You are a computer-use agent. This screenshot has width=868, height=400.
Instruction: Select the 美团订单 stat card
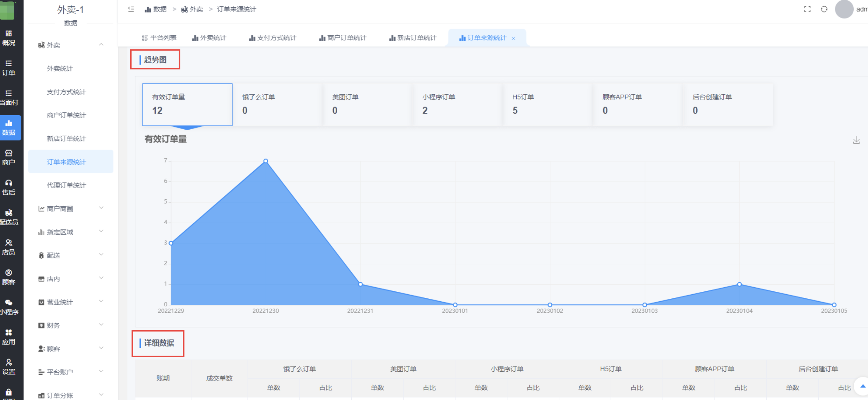(367, 104)
